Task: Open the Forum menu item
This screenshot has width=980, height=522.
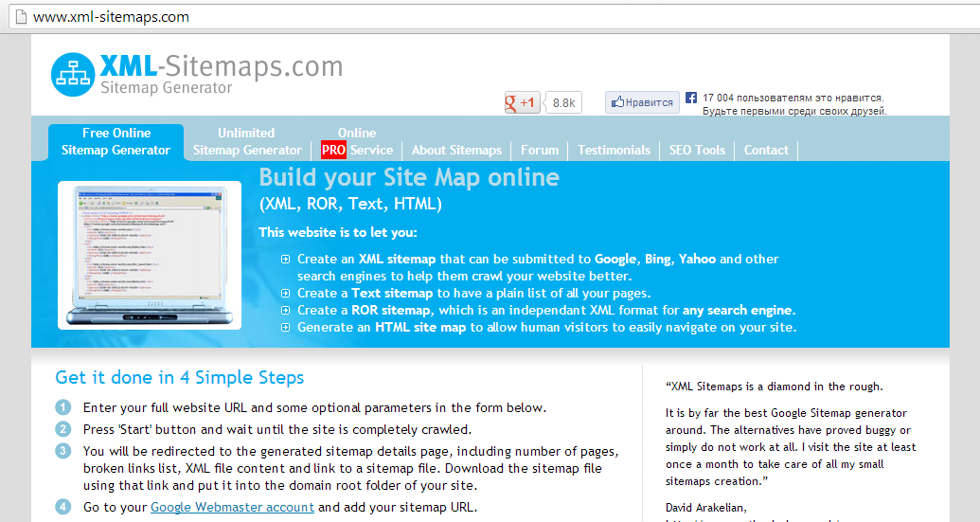Action: (540, 150)
